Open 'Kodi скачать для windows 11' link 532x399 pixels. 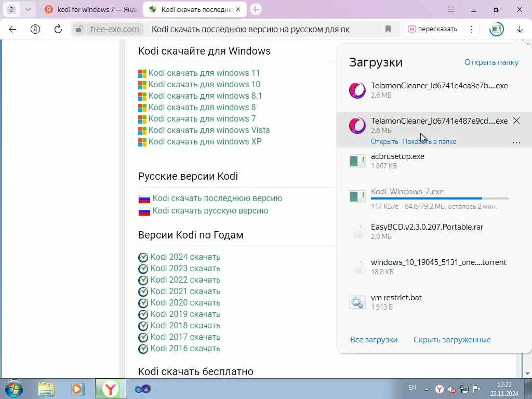(204, 73)
